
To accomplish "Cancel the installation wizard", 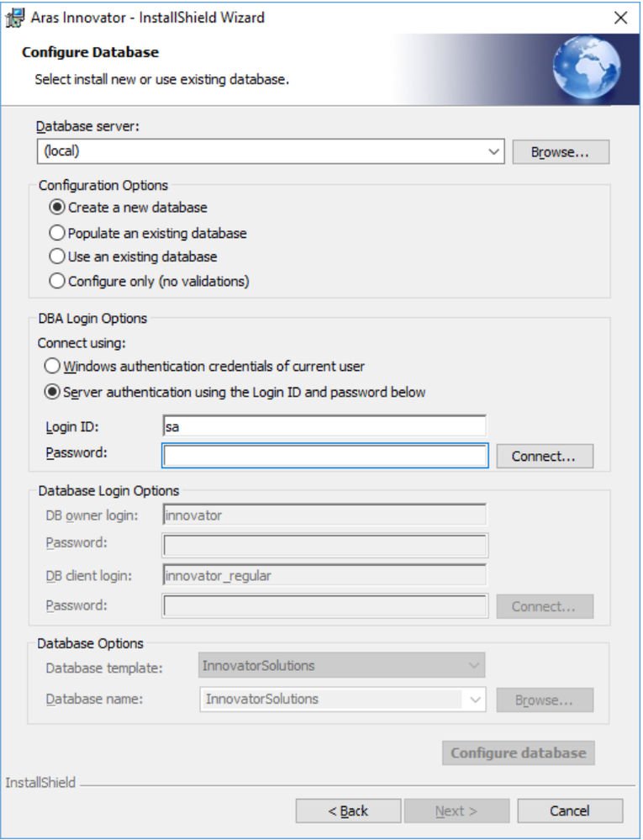I will (570, 811).
